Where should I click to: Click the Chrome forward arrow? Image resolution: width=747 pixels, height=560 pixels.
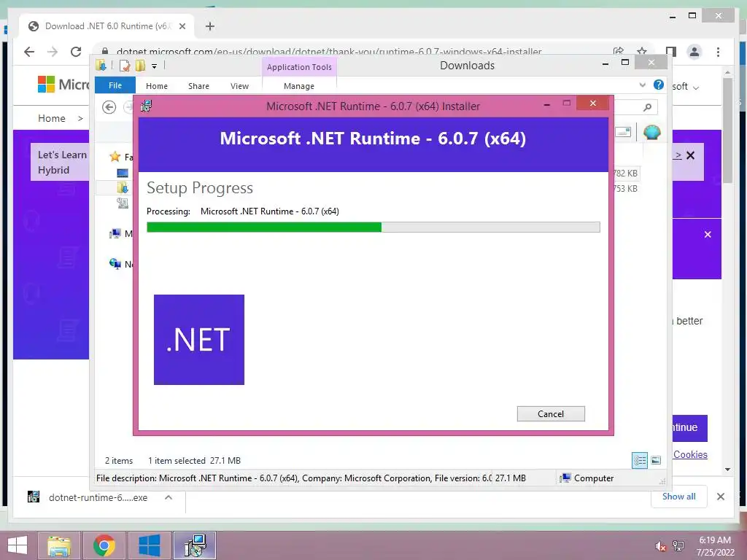(x=53, y=52)
